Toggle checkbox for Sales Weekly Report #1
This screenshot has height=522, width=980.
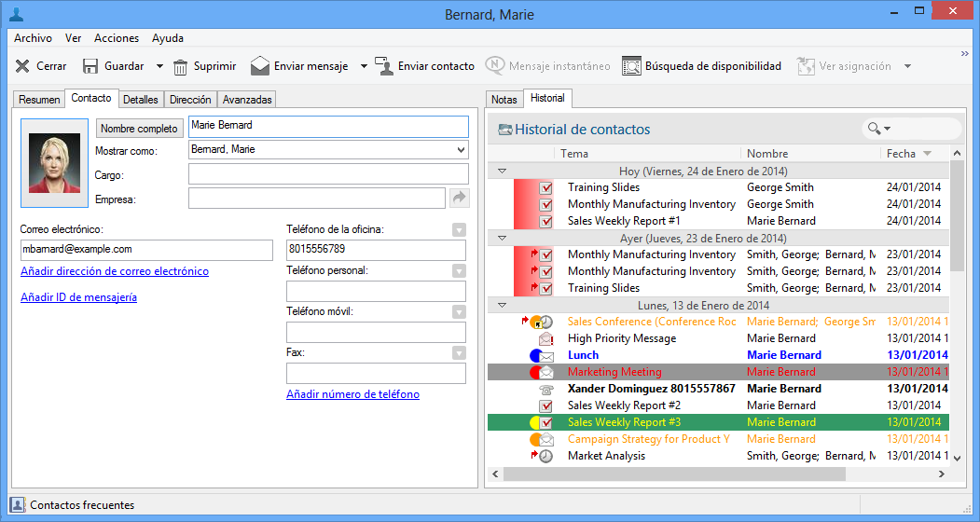[x=546, y=221]
